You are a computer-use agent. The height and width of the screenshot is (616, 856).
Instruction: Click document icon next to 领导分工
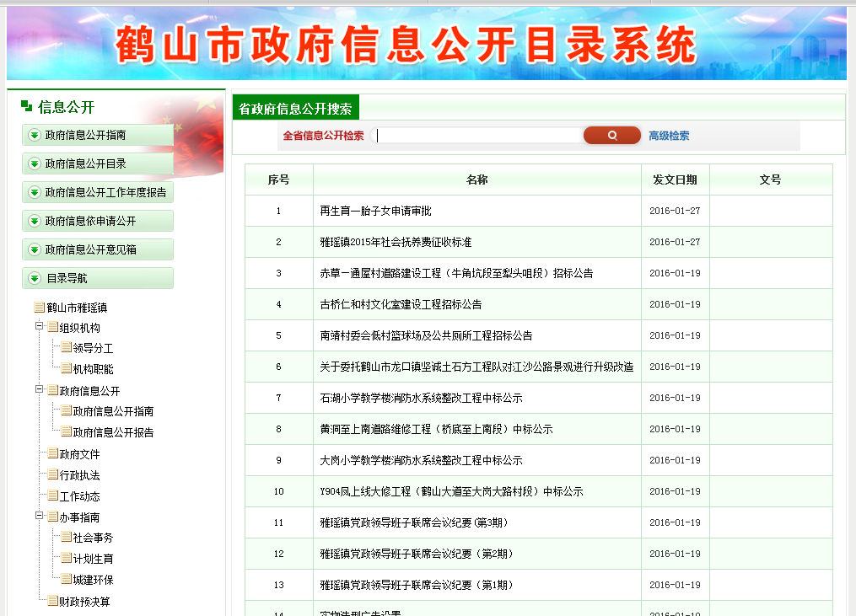coord(66,348)
